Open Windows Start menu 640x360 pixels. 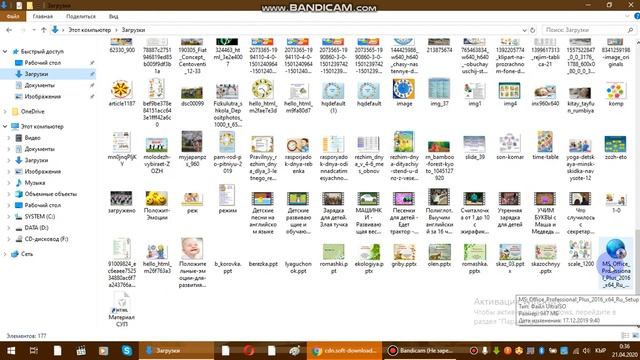pos(11,351)
